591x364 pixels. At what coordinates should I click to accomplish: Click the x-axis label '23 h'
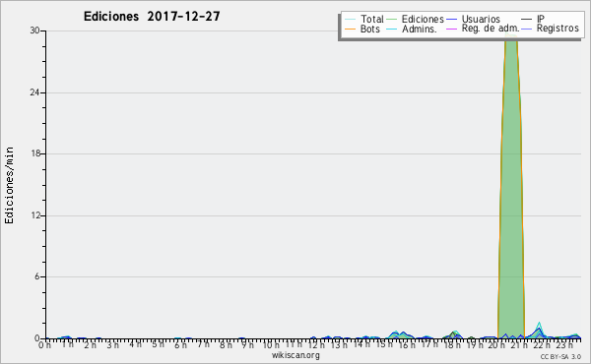[564, 344]
